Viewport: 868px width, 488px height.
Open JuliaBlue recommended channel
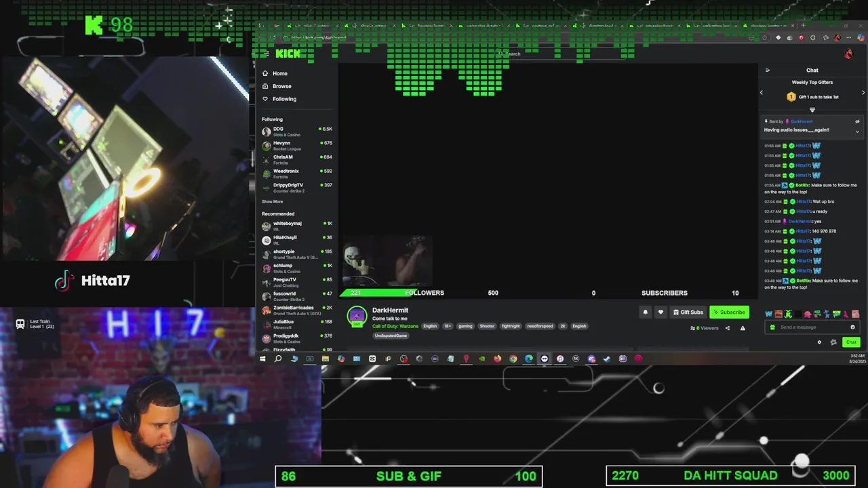click(297, 324)
